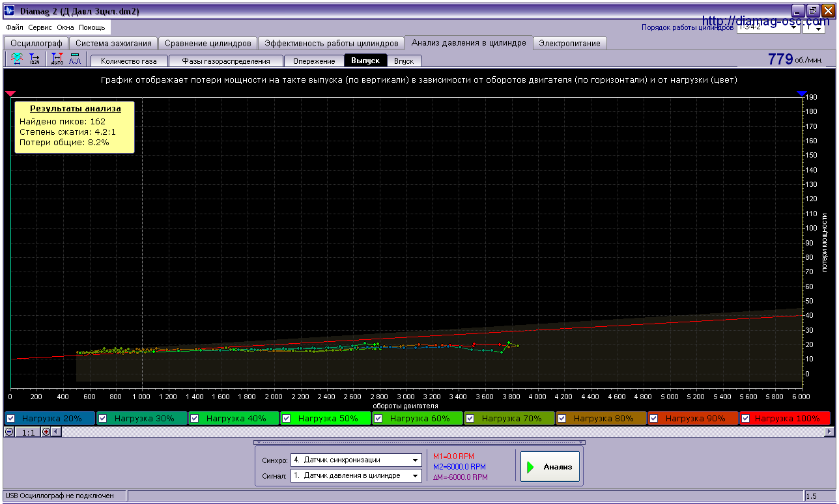839x504 pixels.
Task: Click the Diamag application icon in title bar
Action: coord(10,11)
